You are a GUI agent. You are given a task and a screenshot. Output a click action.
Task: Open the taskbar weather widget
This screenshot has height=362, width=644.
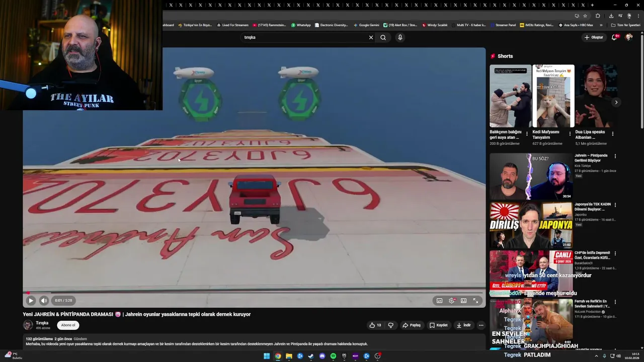[12, 356]
